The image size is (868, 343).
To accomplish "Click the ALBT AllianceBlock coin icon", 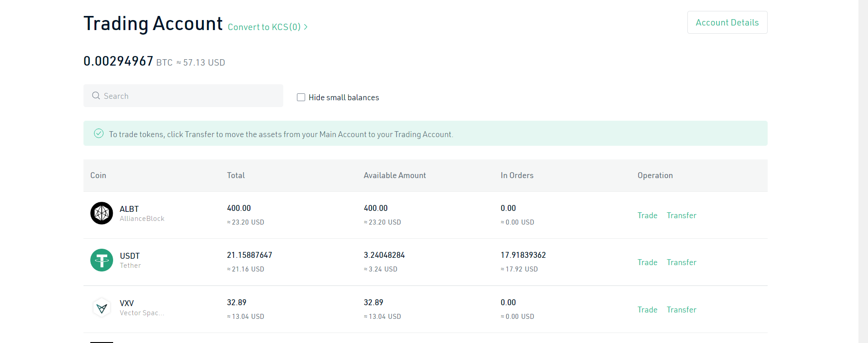I will click(x=102, y=213).
